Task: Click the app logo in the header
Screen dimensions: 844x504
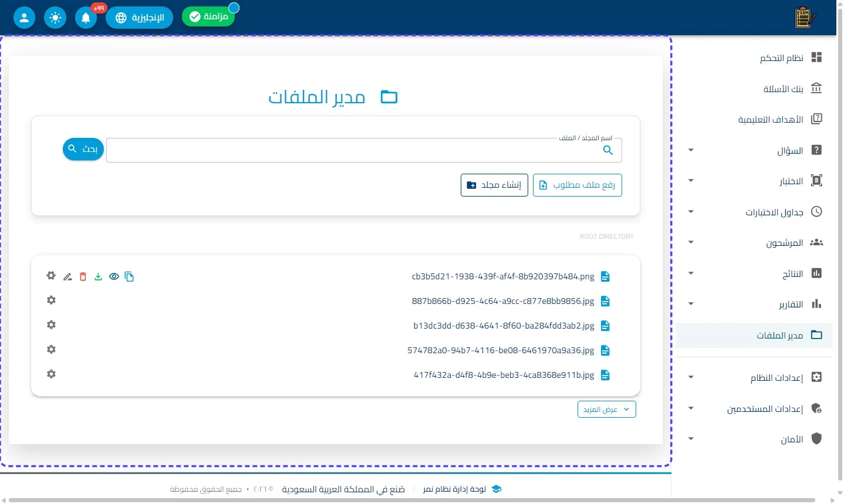Action: point(805,18)
